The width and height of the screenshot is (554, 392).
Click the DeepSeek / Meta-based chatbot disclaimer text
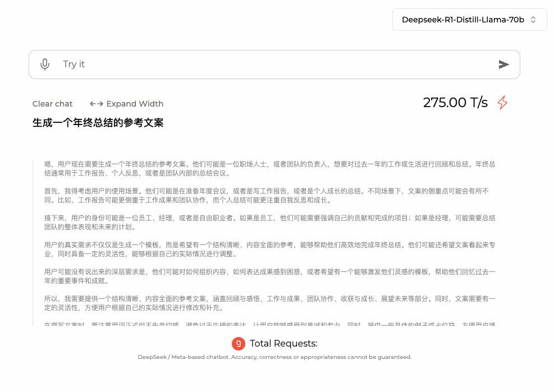[x=274, y=357]
